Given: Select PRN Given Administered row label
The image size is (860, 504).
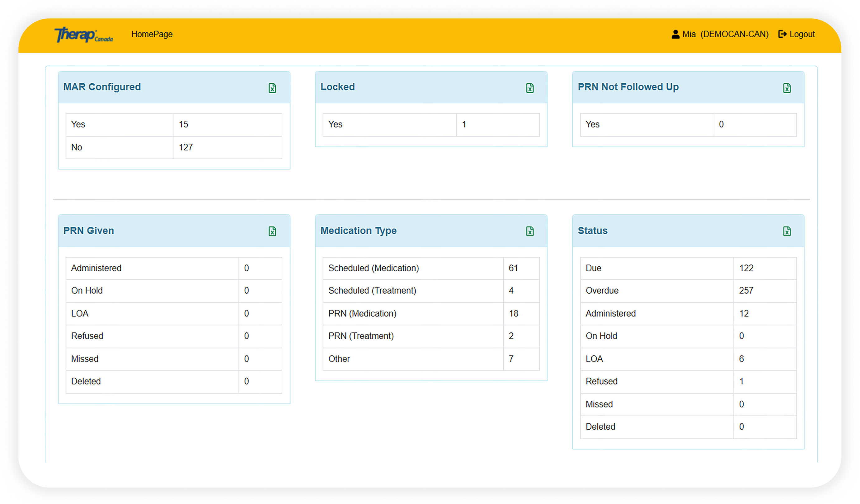Looking at the screenshot, I should click(x=96, y=268).
